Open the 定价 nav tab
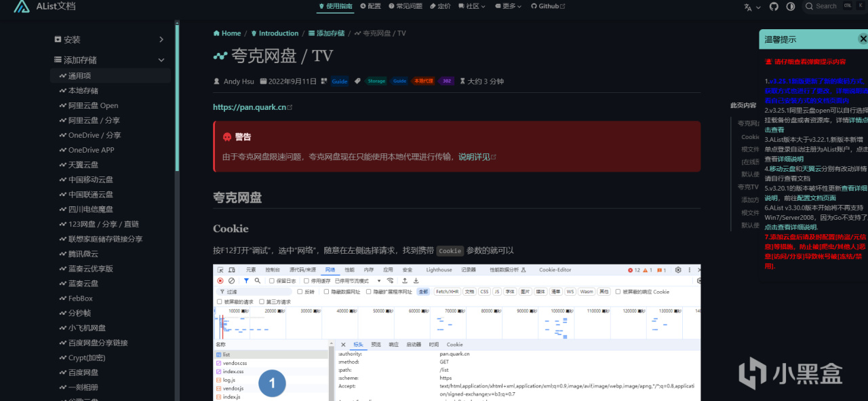The width and height of the screenshot is (868, 401). pos(440,6)
